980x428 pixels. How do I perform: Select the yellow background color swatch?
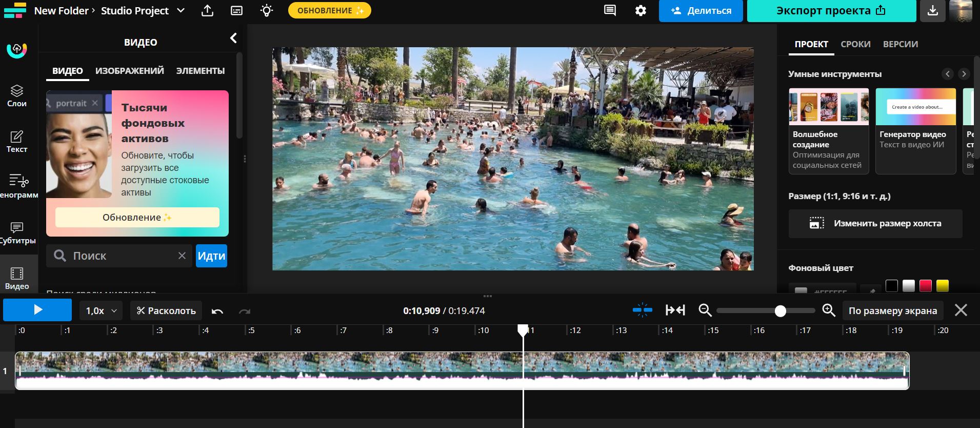(943, 286)
